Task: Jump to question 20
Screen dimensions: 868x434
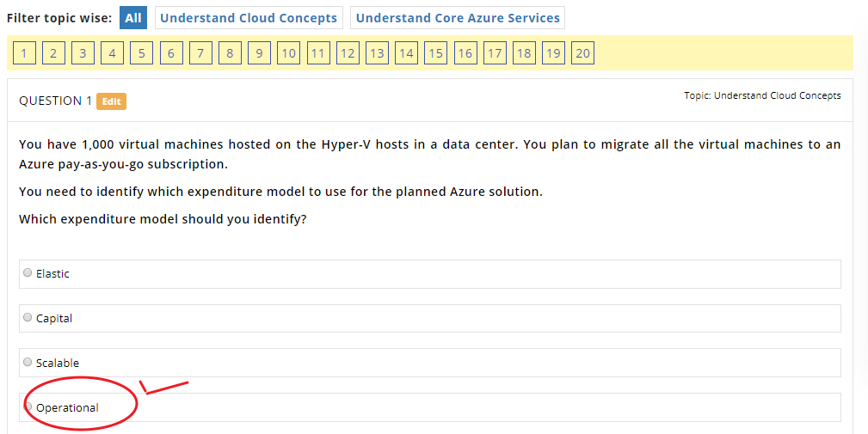Action: coord(582,53)
